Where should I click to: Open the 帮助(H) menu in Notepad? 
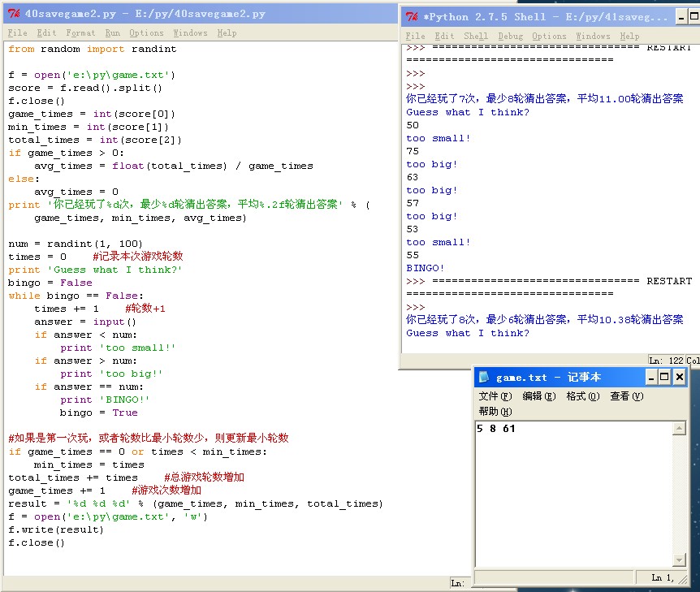[495, 411]
